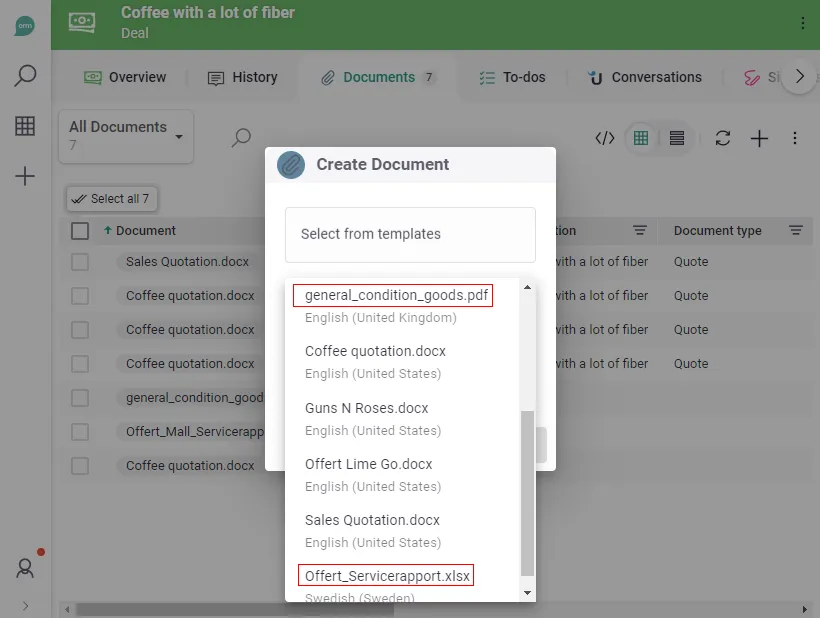Screen dimensions: 820x618
Task: Click the Create Document paperclip icon
Action: click(291, 165)
